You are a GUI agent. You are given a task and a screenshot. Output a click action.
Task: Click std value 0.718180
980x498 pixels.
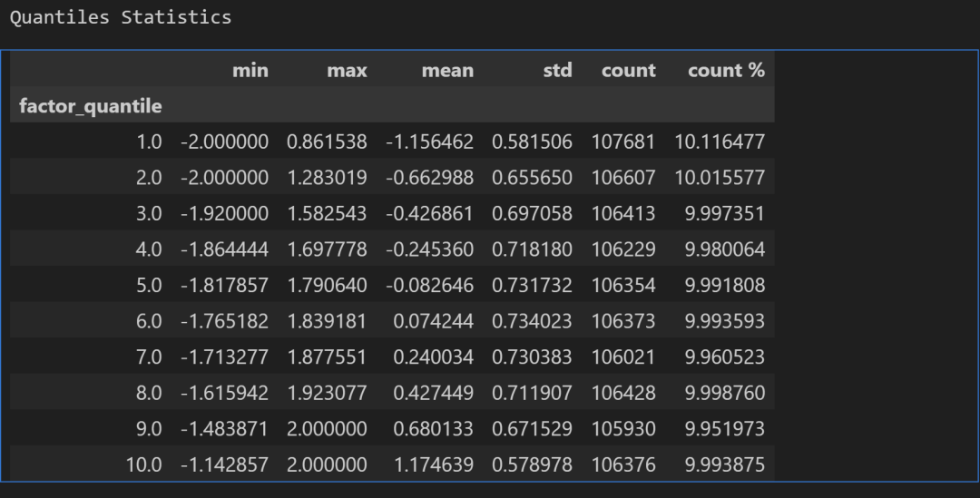[x=532, y=249]
